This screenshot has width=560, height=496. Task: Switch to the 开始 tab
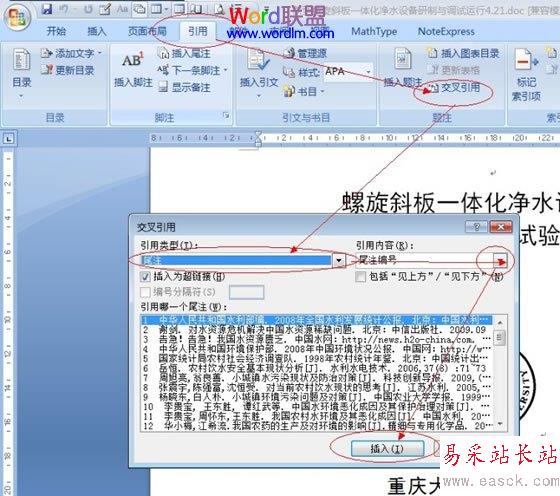[56, 31]
